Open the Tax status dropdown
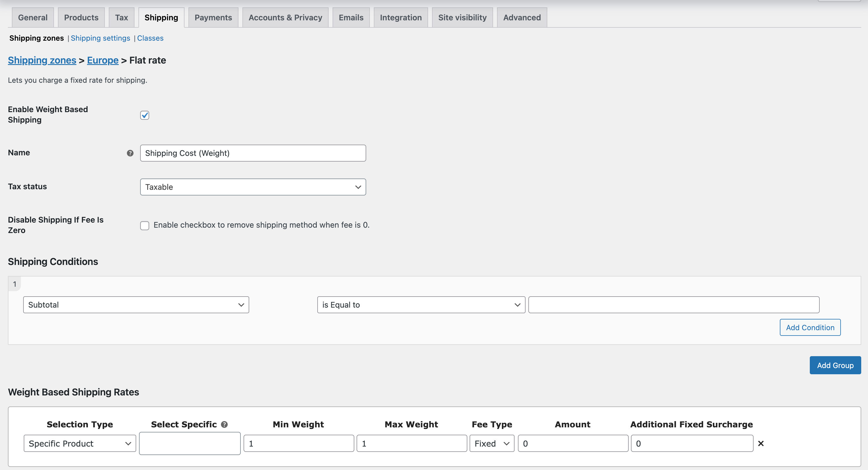Viewport: 868px width, 470px height. coord(253,187)
